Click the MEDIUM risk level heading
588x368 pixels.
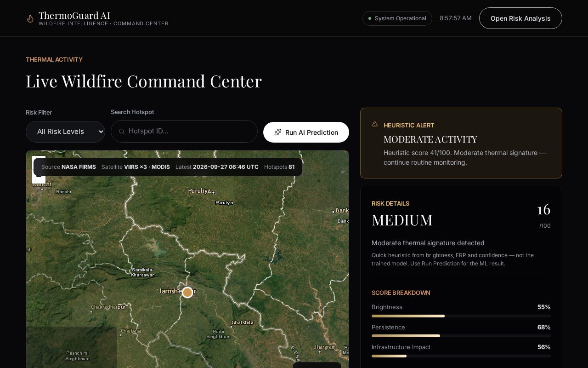[402, 220]
